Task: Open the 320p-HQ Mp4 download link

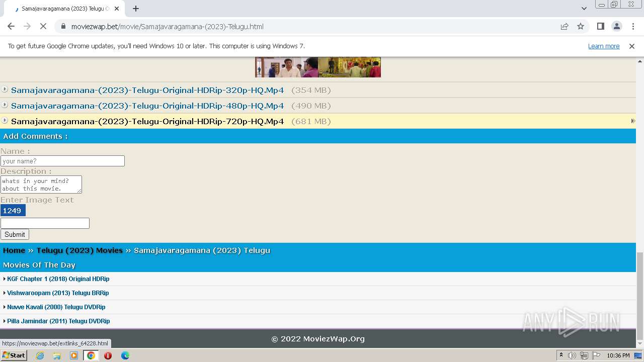Action: coord(147,90)
